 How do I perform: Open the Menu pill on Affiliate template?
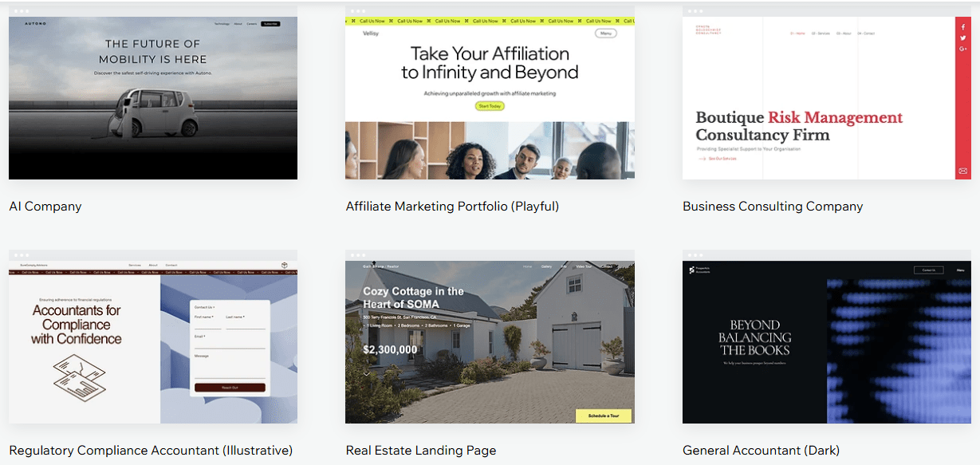point(606,33)
